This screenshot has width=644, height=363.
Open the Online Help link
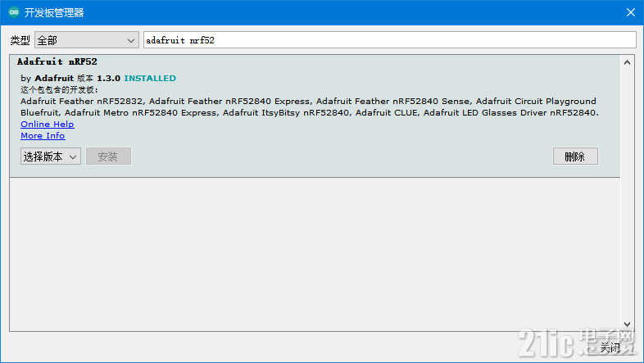pos(48,124)
